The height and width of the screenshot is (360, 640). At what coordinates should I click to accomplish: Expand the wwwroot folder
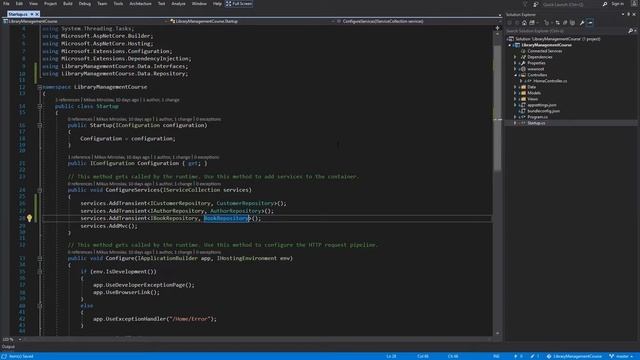515,69
